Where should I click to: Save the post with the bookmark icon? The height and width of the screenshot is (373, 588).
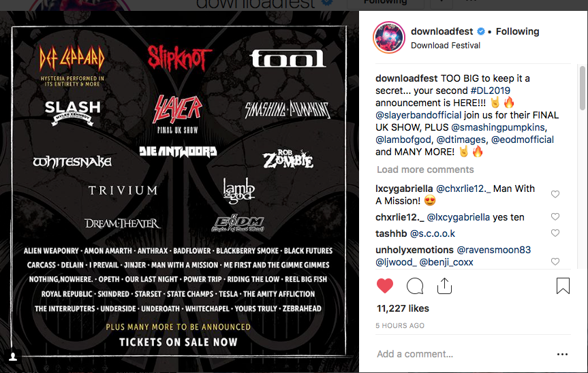tap(563, 286)
